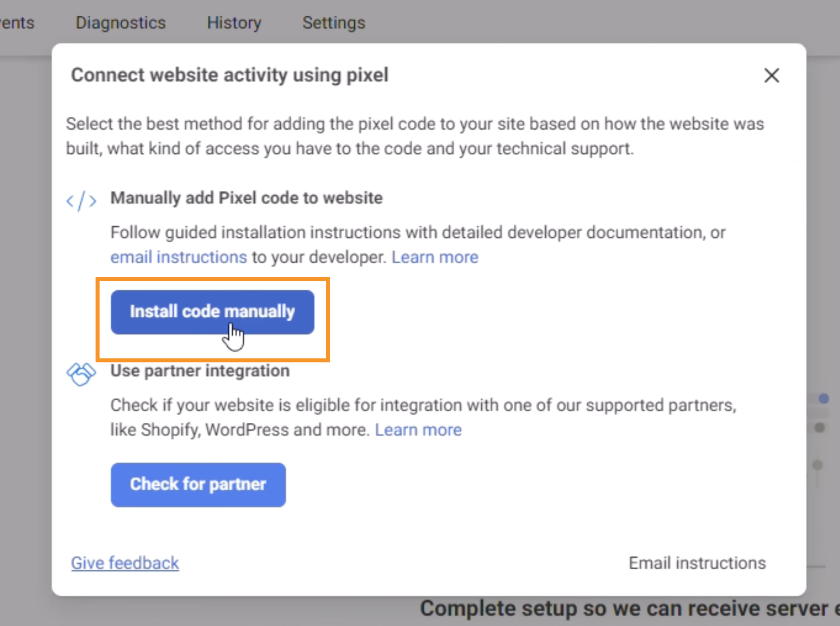Screen dimensions: 840x626
Task: Click the middle grey step dot
Action: tap(820, 428)
